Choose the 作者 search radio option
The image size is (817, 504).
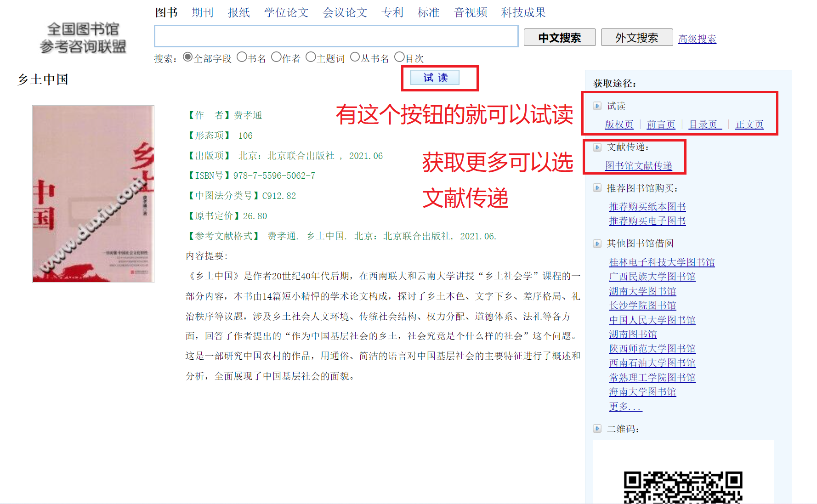(x=276, y=57)
